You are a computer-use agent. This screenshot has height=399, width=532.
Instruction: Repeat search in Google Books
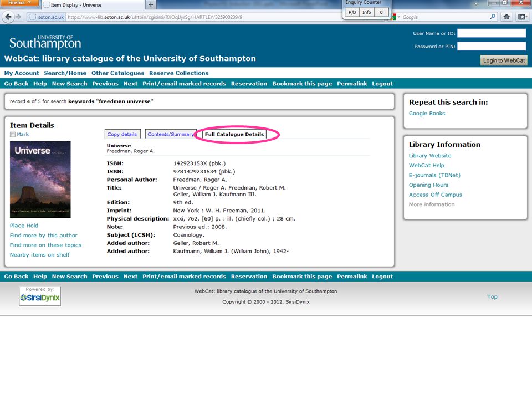click(427, 113)
